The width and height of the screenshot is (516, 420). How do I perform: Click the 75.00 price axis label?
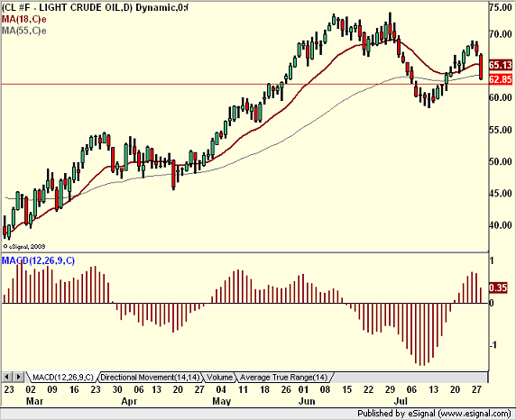coord(501,7)
